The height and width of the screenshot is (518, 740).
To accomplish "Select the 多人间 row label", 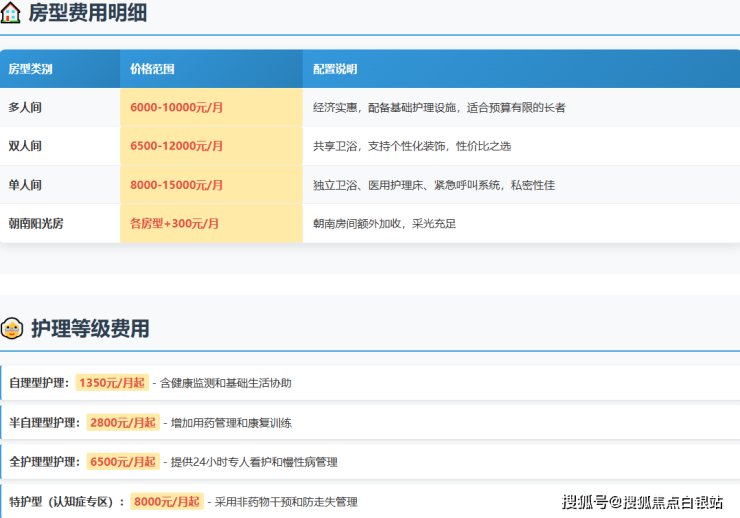I will point(25,107).
